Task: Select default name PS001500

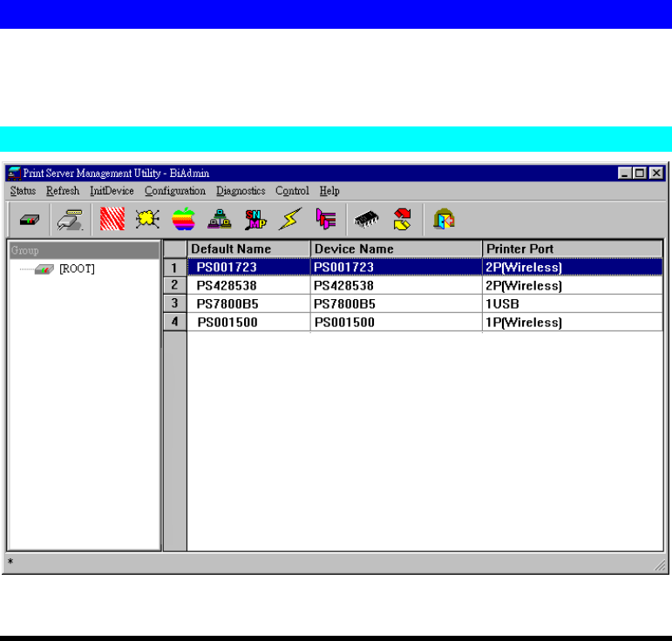Action: point(248,323)
